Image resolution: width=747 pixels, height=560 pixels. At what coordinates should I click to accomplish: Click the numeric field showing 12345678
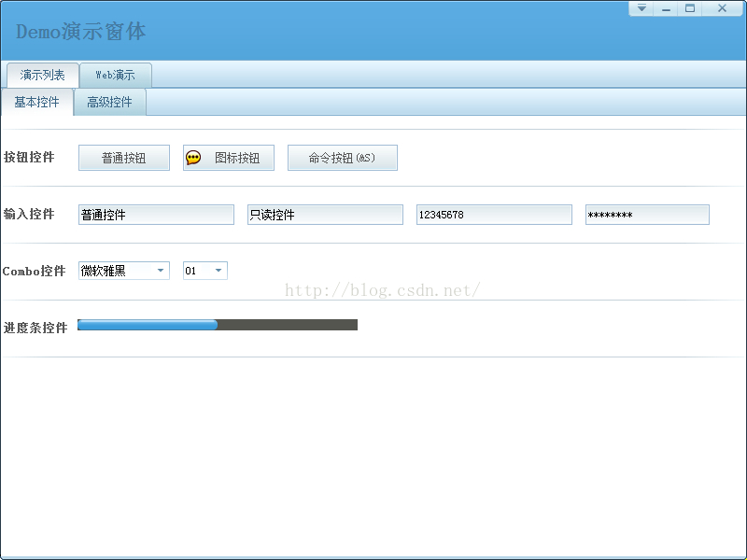tap(494, 215)
